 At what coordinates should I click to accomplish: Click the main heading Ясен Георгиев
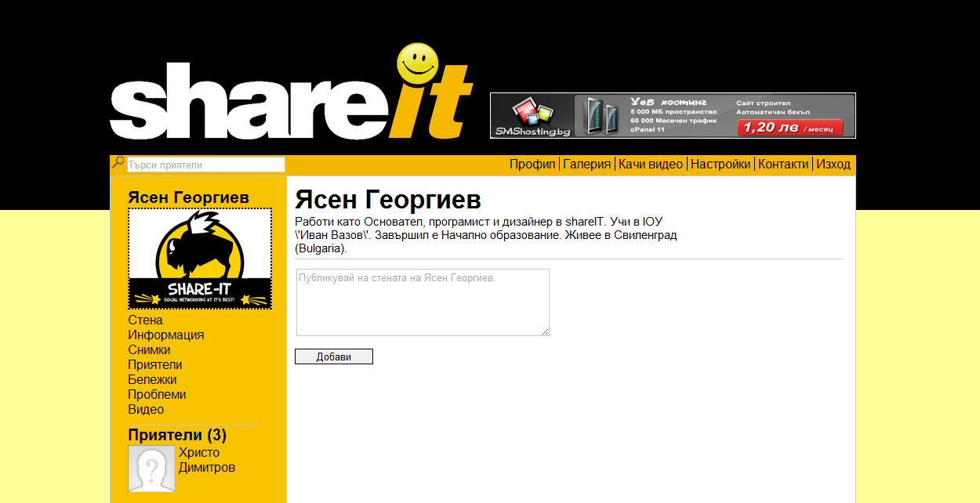pos(388,200)
